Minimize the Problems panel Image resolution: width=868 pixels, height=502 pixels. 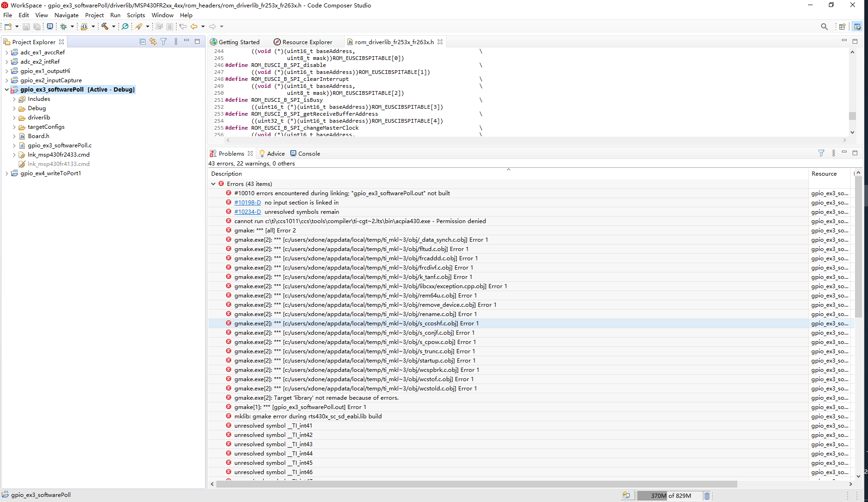[x=844, y=152]
